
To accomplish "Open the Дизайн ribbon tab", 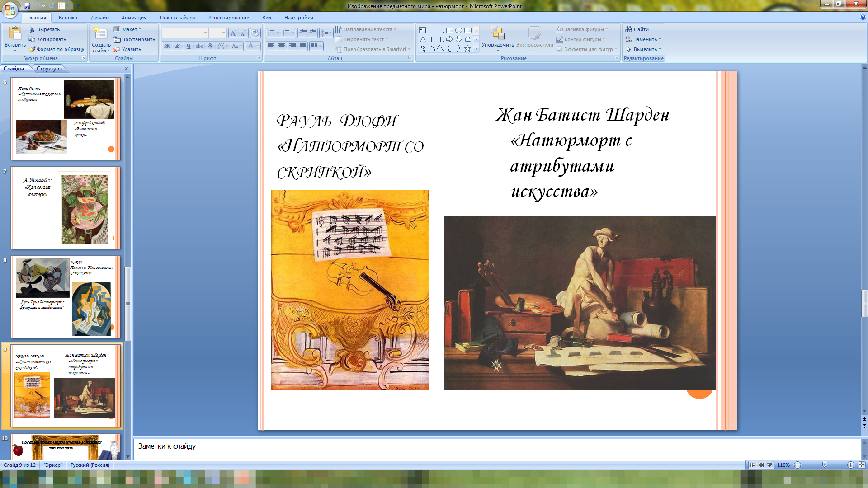I will (x=99, y=18).
